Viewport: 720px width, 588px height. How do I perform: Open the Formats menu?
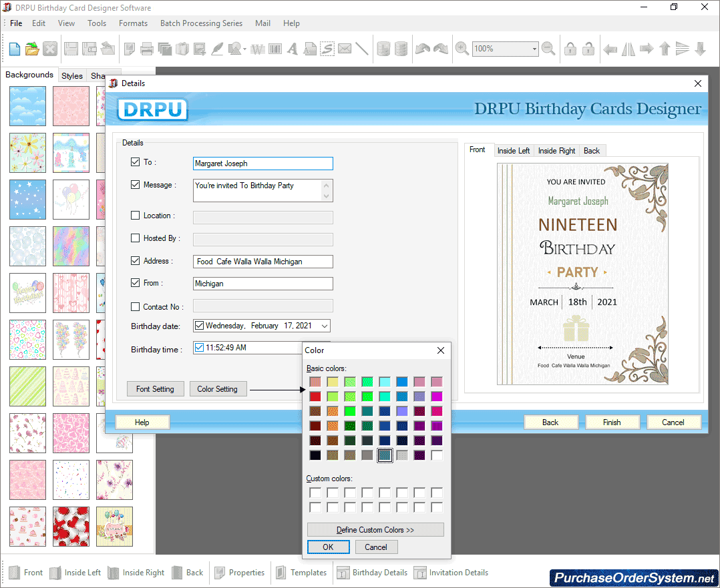[x=133, y=23]
